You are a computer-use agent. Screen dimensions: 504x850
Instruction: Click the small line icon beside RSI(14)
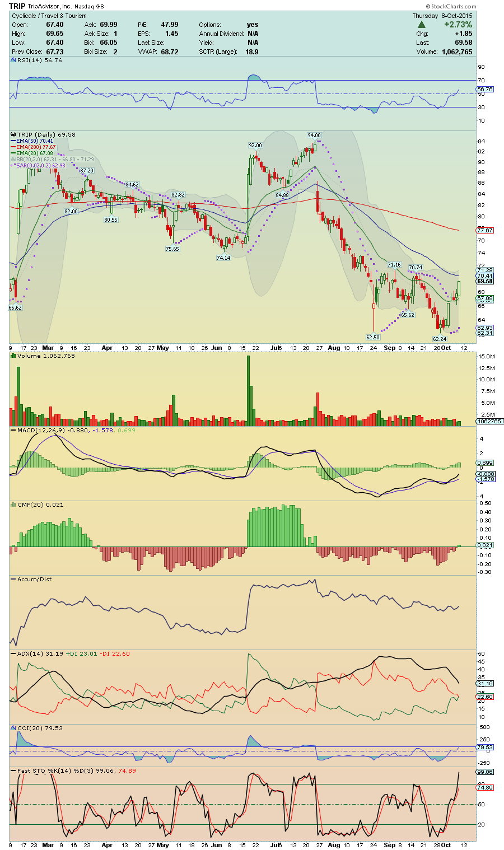click(x=14, y=60)
